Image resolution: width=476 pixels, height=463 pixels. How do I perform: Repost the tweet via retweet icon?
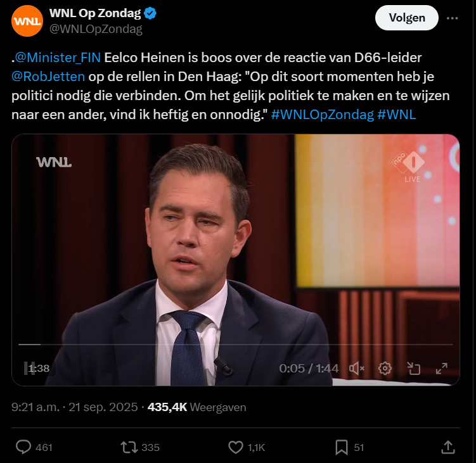(129, 447)
